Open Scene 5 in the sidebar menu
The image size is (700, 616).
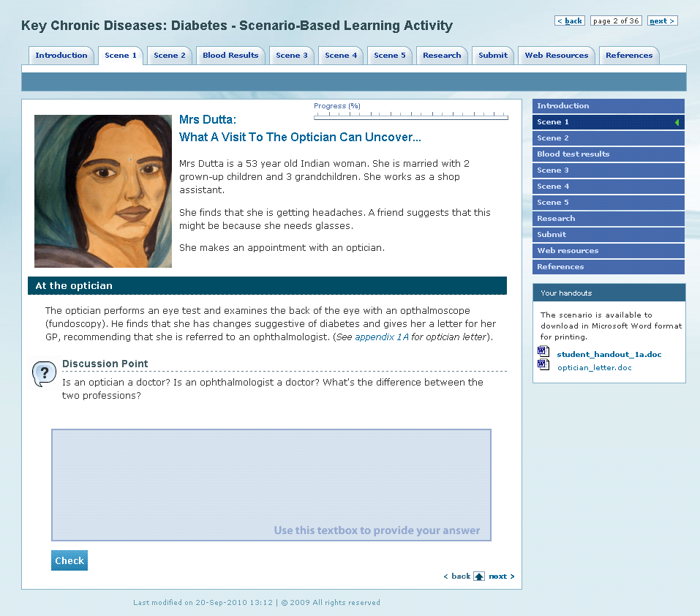[x=609, y=202]
